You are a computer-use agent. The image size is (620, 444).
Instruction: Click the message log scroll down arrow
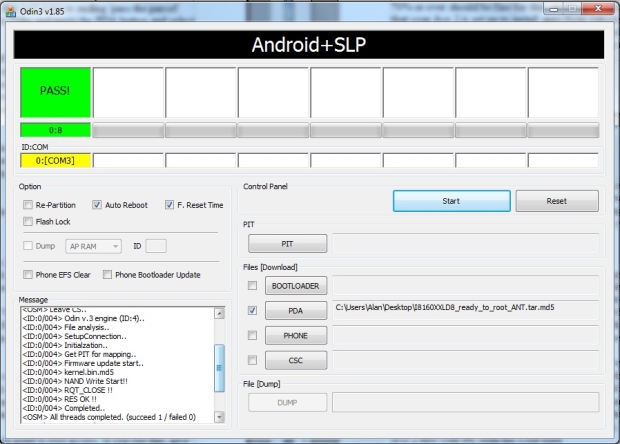[x=219, y=417]
